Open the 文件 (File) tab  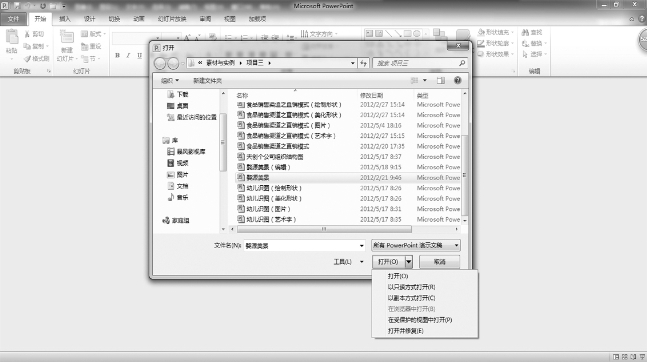pyautogui.click(x=13, y=19)
